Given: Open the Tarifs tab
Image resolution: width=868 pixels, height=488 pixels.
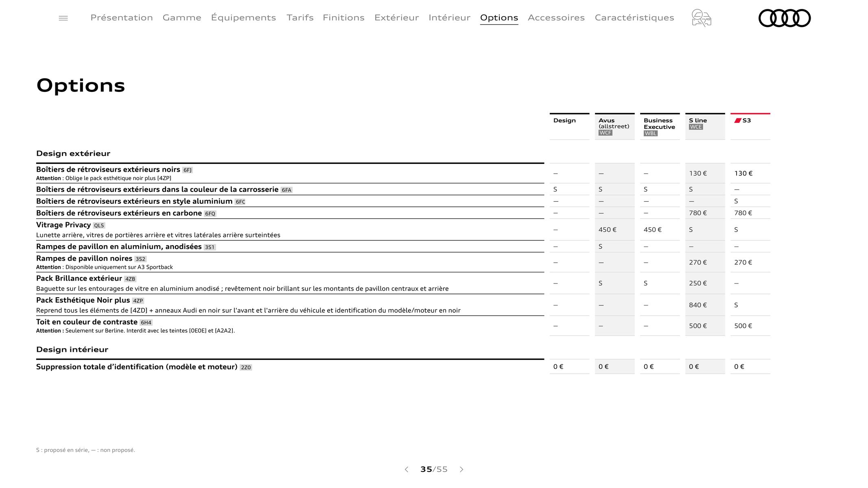Looking at the screenshot, I should coord(300,17).
